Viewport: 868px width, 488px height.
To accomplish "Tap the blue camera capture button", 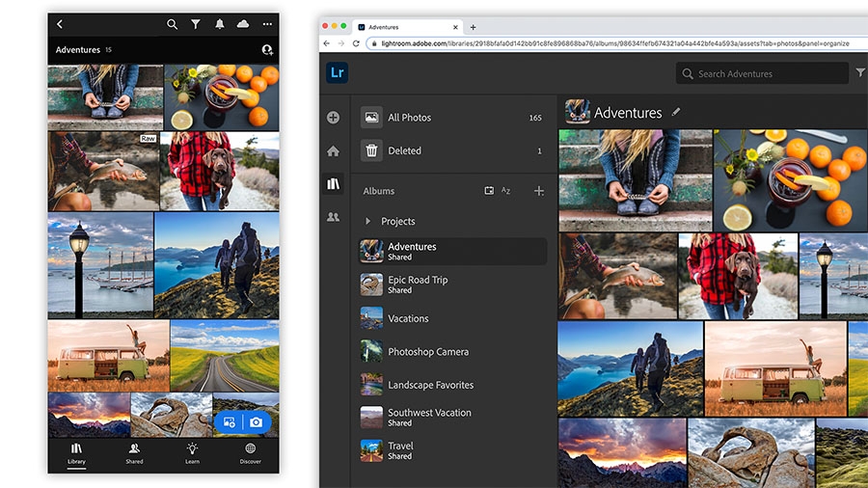I will click(x=256, y=422).
